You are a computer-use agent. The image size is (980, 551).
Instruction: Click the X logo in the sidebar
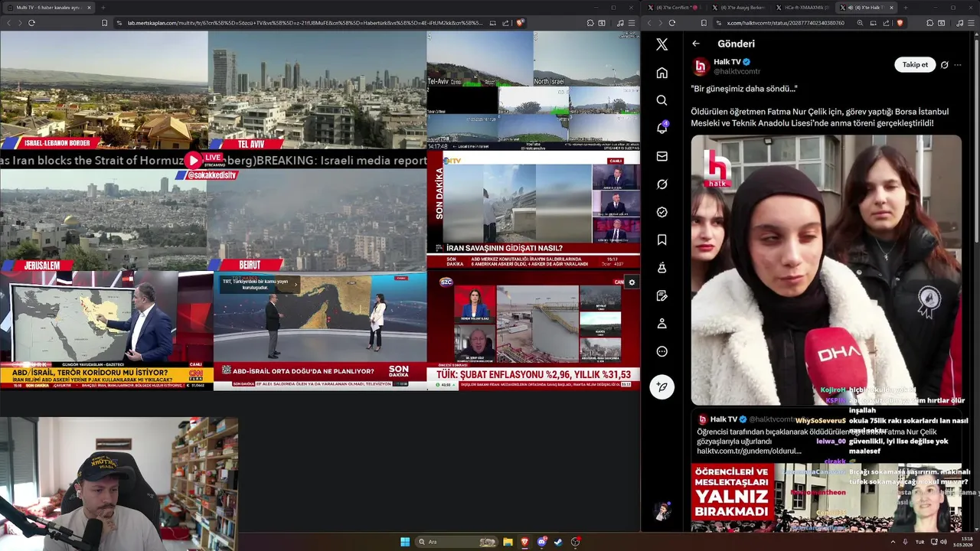click(x=661, y=44)
